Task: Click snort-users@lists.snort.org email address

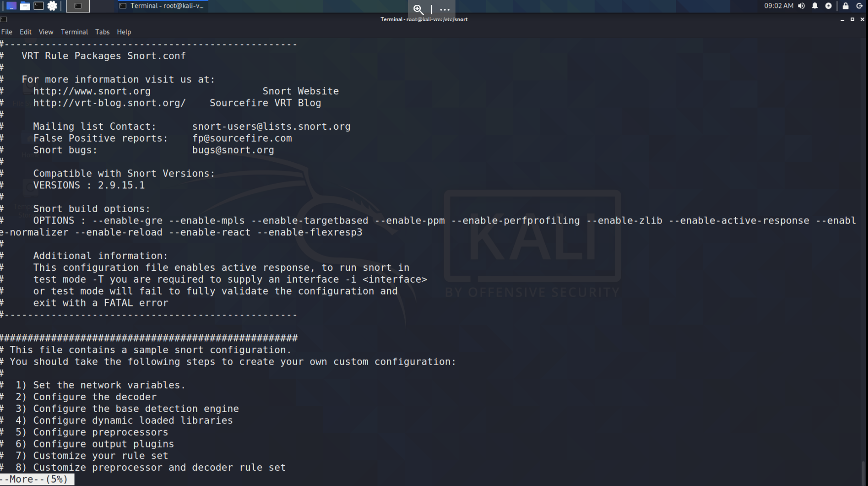Action: 271,127
